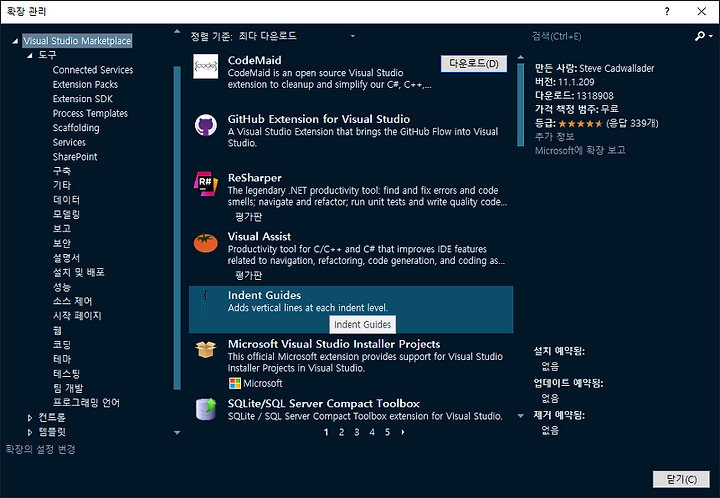Select the ReSharper extension title
Viewport: 720px width, 498px height.
pos(255,178)
